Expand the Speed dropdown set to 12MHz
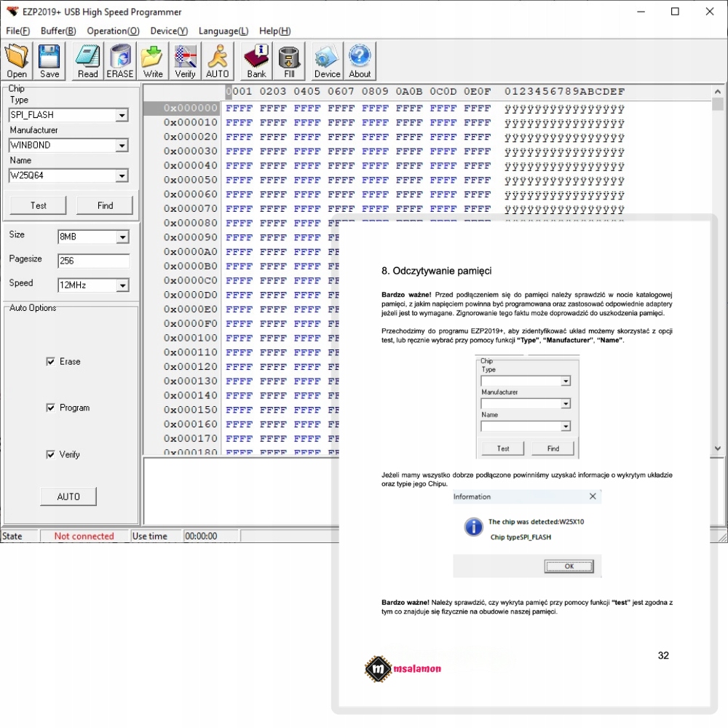The height and width of the screenshot is (728, 728). point(122,285)
